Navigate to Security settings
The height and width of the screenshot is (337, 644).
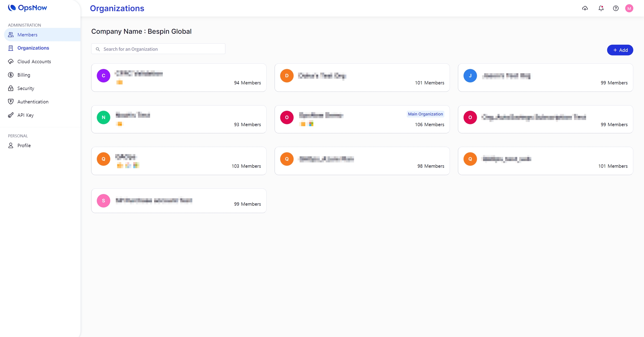tap(26, 88)
